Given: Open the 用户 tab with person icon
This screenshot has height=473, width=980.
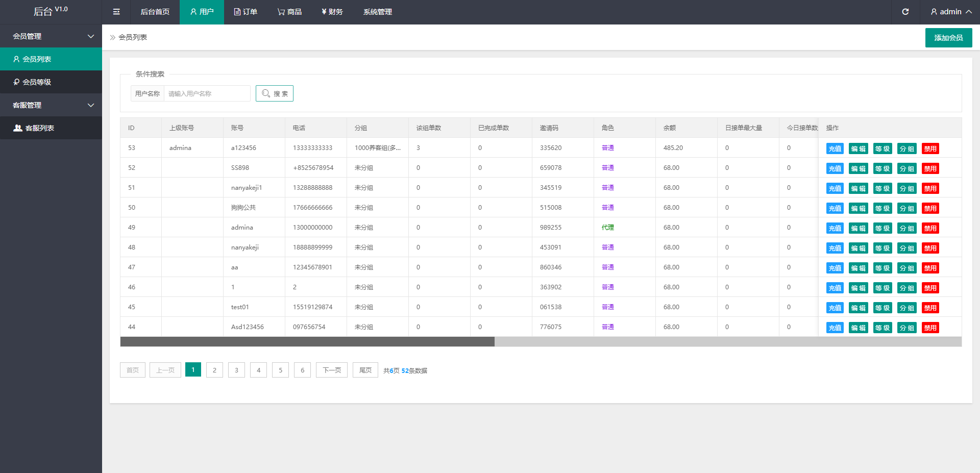Looking at the screenshot, I should tap(202, 12).
